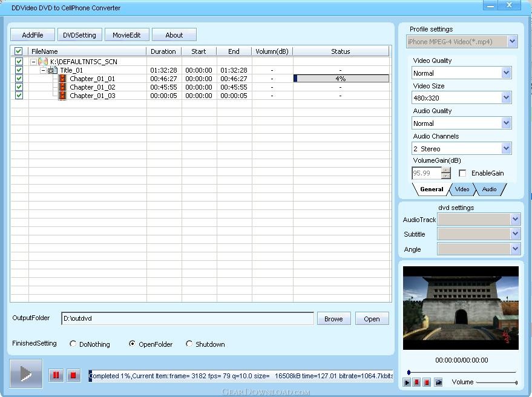Switch to the Video tab
The height and width of the screenshot is (397, 532).
[x=462, y=189]
